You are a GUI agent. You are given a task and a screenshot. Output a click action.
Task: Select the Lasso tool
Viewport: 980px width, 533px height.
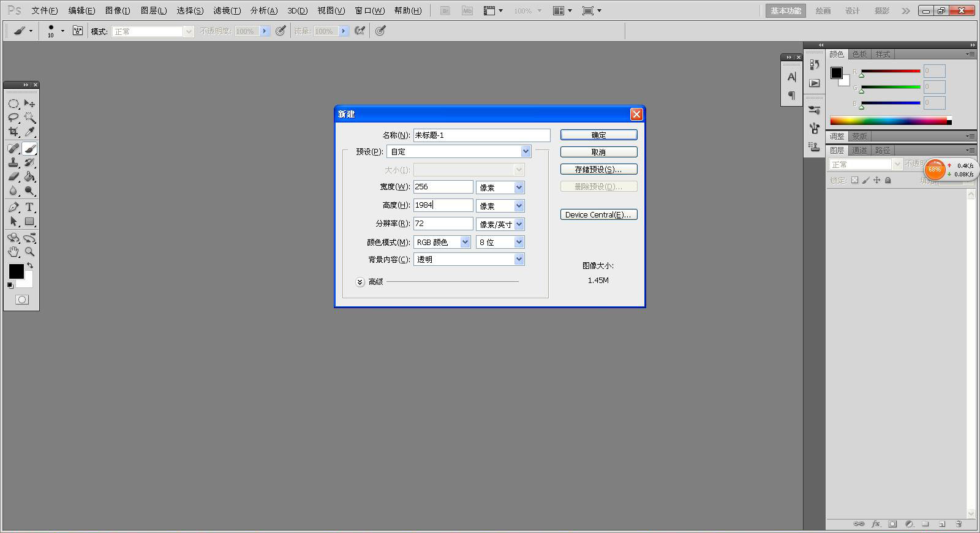pos(13,118)
